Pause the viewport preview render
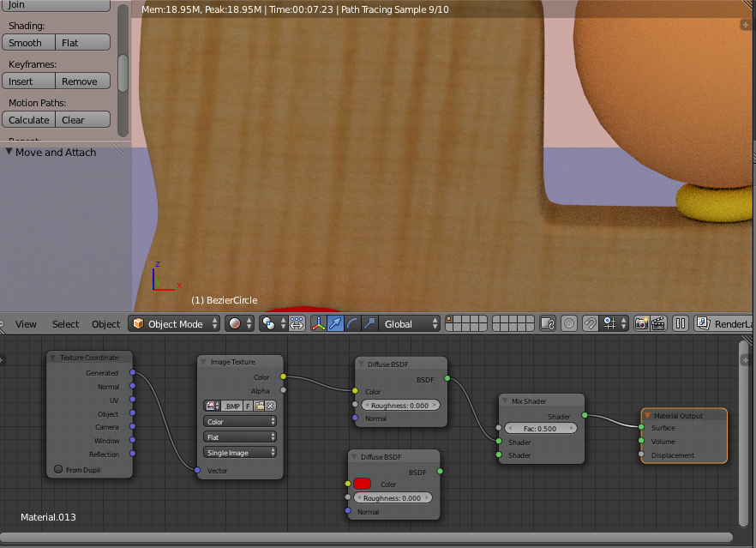The height and width of the screenshot is (548, 756). pos(681,323)
